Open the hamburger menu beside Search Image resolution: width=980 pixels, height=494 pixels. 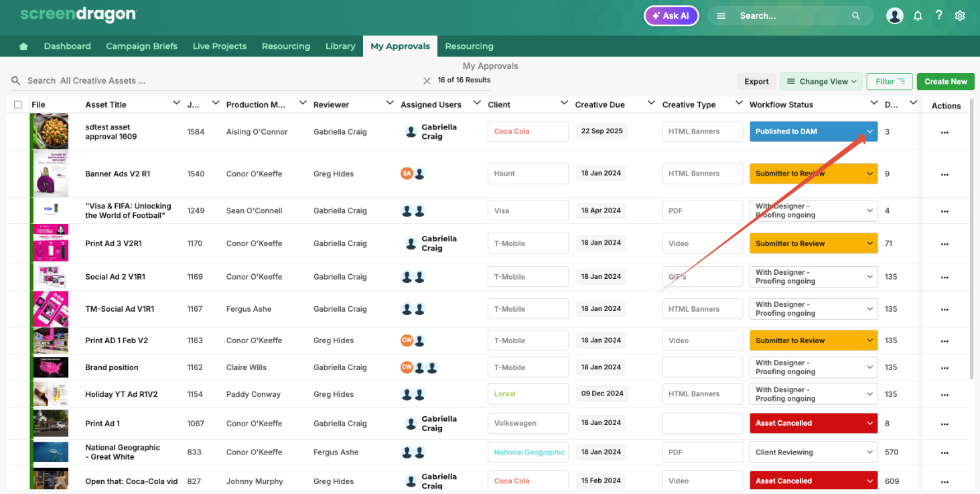[x=721, y=15]
